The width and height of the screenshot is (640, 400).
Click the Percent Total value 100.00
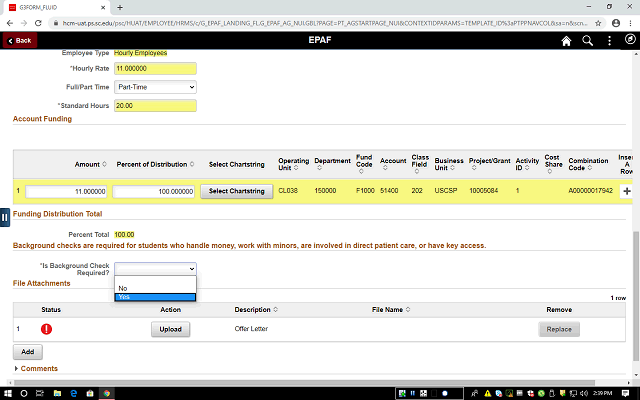[124, 235]
